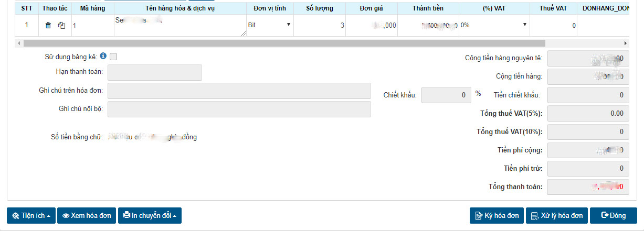The image size is (644, 231).
Task: Click the Ký hóa đơn button
Action: [497, 216]
